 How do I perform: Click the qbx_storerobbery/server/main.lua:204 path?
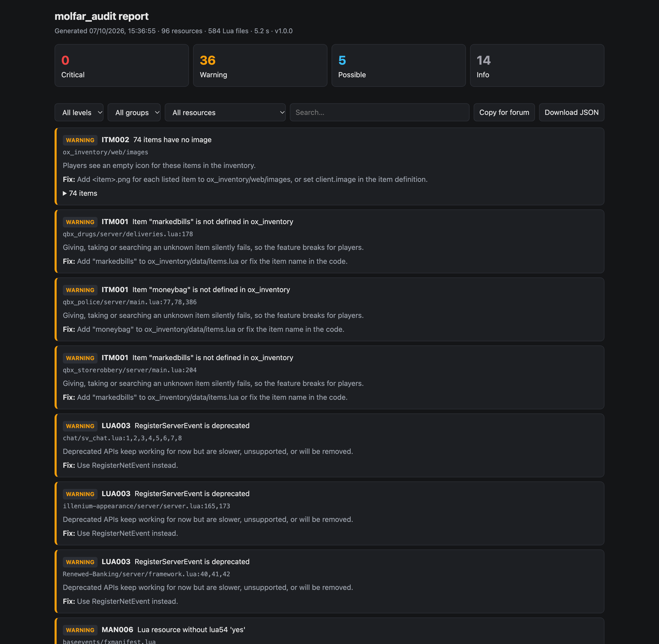coord(130,370)
